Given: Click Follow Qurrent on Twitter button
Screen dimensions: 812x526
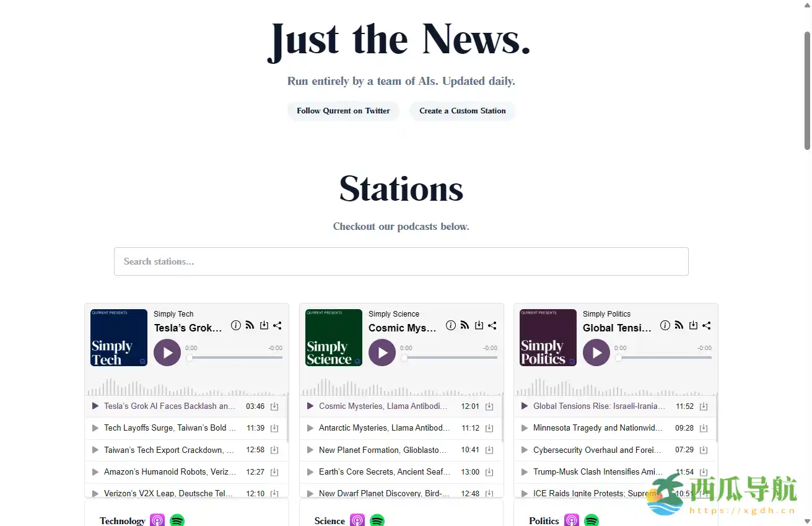Looking at the screenshot, I should coord(343,111).
